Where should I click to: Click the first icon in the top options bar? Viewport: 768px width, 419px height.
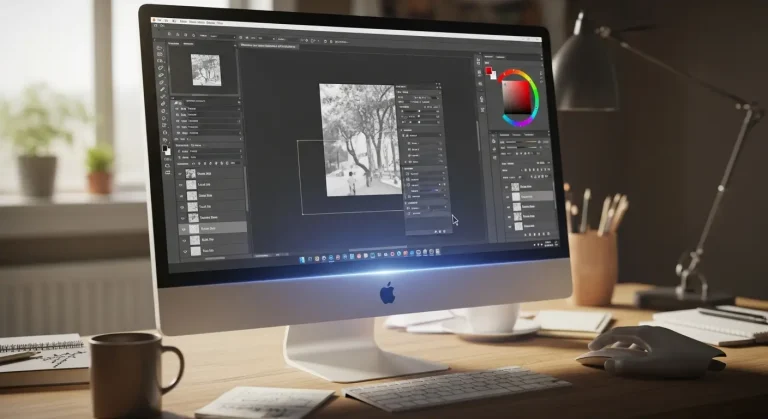click(169, 34)
